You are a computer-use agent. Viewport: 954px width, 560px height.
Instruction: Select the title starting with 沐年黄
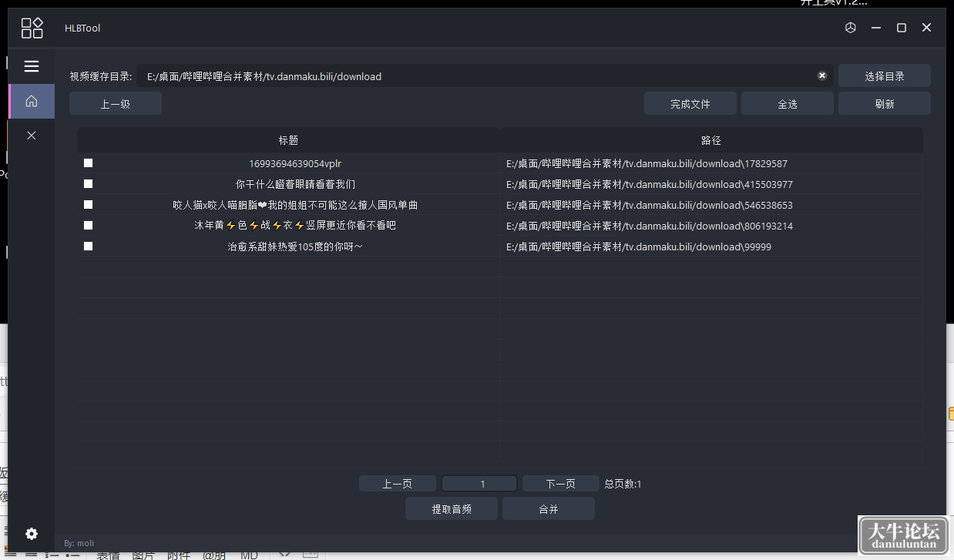pos(295,226)
